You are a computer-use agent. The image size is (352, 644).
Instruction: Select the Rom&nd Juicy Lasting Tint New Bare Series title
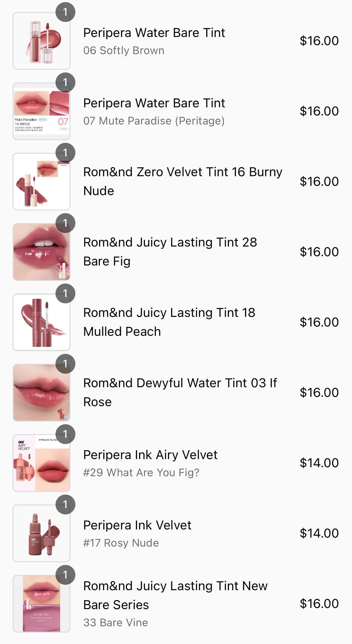175,595
